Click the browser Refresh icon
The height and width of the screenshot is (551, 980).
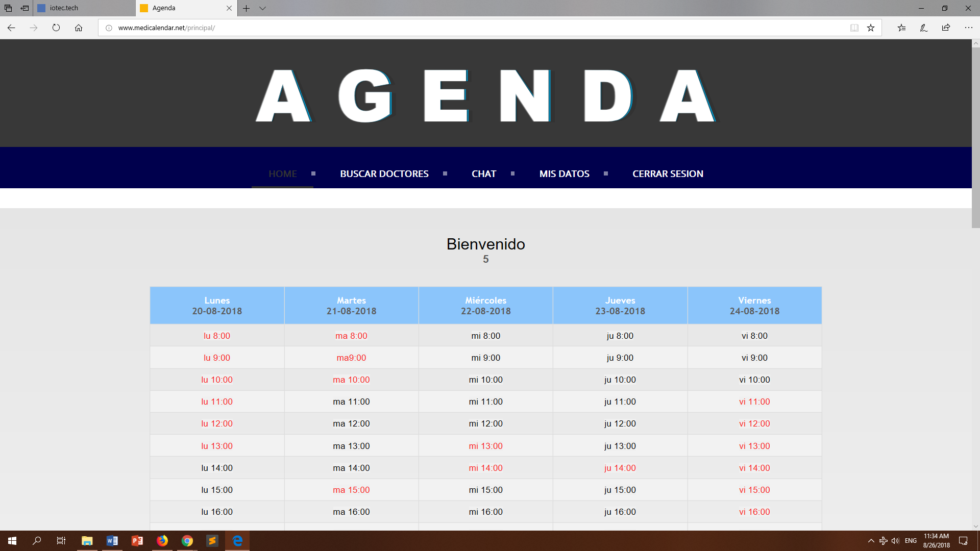click(56, 28)
